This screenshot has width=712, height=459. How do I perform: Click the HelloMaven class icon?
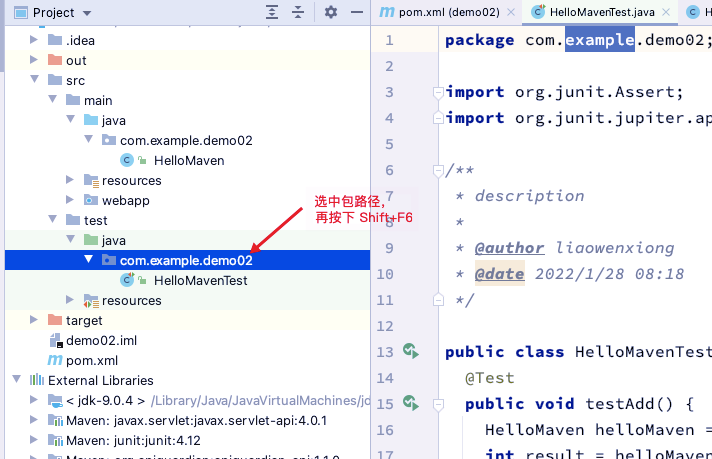click(127, 160)
